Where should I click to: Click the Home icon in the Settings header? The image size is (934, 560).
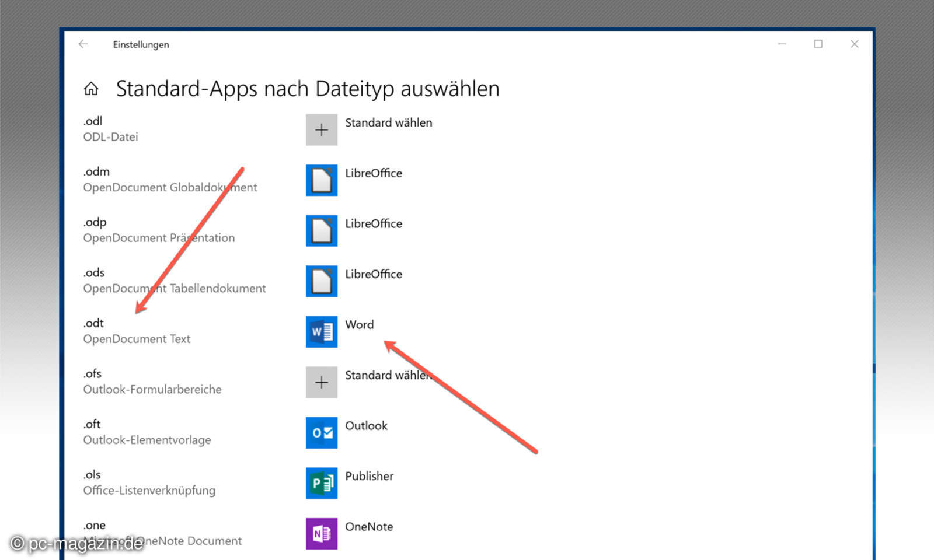coord(91,89)
